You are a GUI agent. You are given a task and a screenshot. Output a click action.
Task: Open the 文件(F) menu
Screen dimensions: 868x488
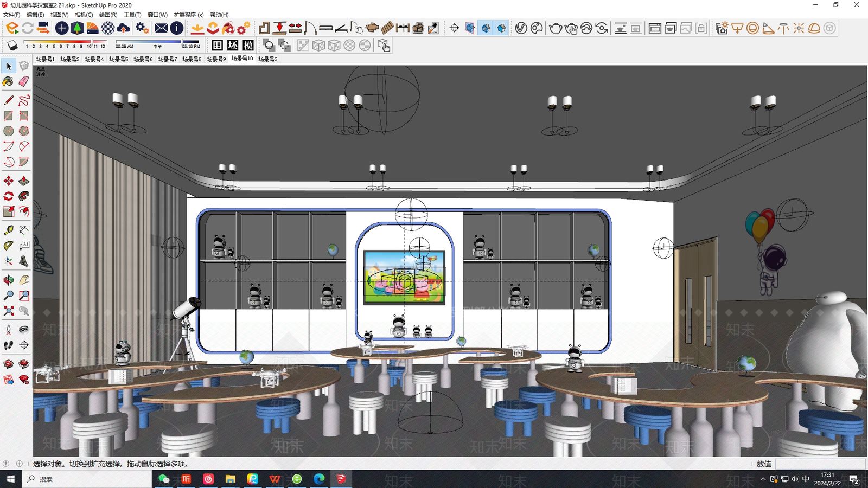11,15
